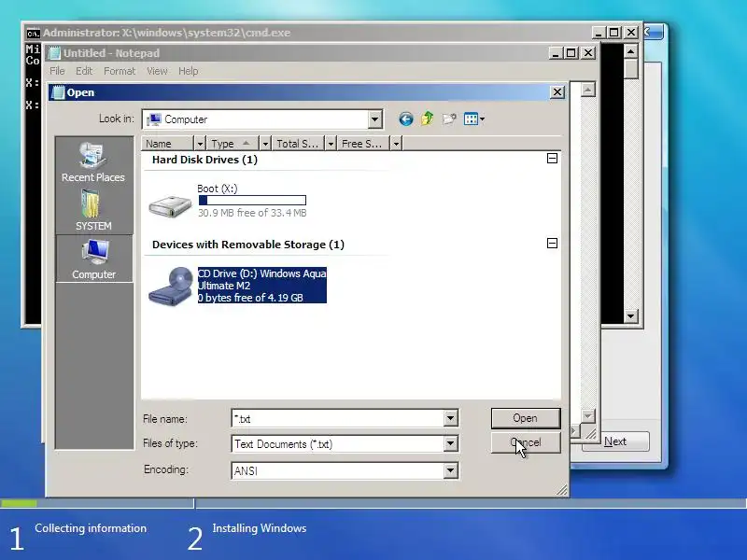Click 'CD Drive (D:) Windows Aqua' label

tap(262, 273)
